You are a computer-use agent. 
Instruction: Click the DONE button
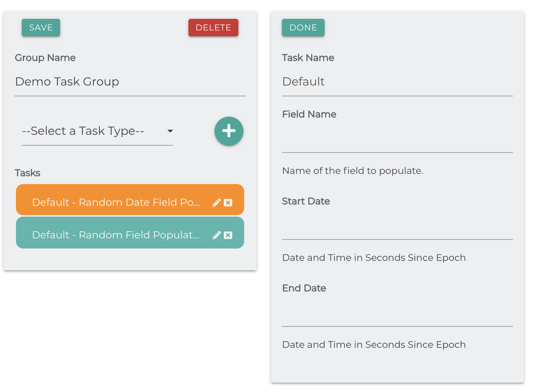point(303,28)
